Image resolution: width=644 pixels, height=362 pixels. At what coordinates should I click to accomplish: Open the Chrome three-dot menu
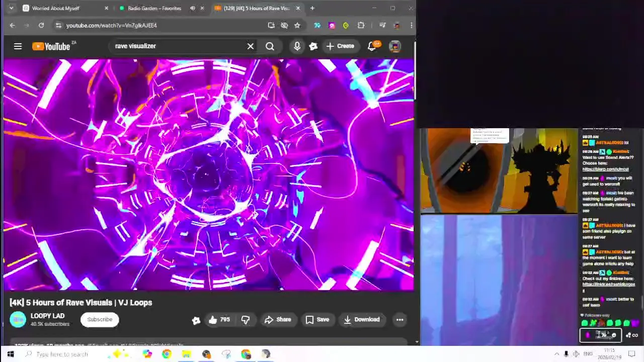pyautogui.click(x=411, y=25)
